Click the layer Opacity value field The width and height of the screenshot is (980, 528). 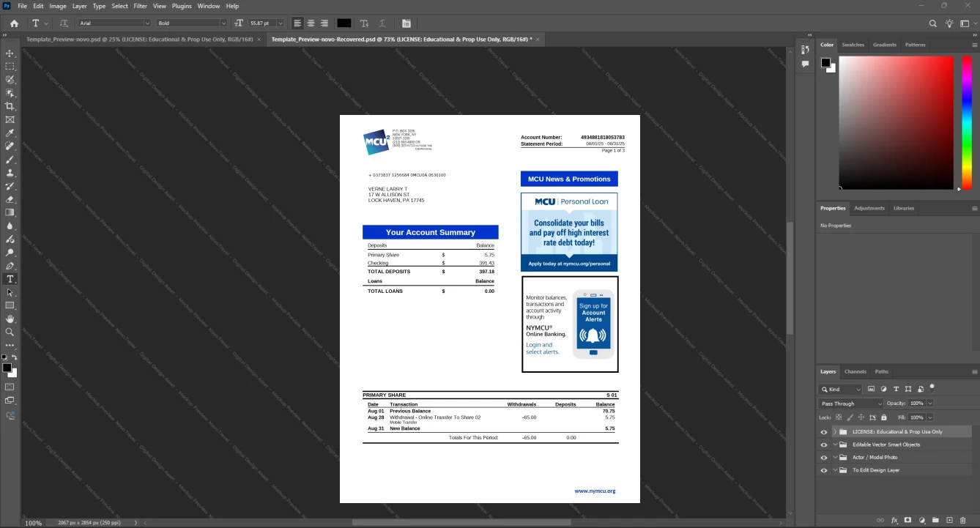point(917,404)
